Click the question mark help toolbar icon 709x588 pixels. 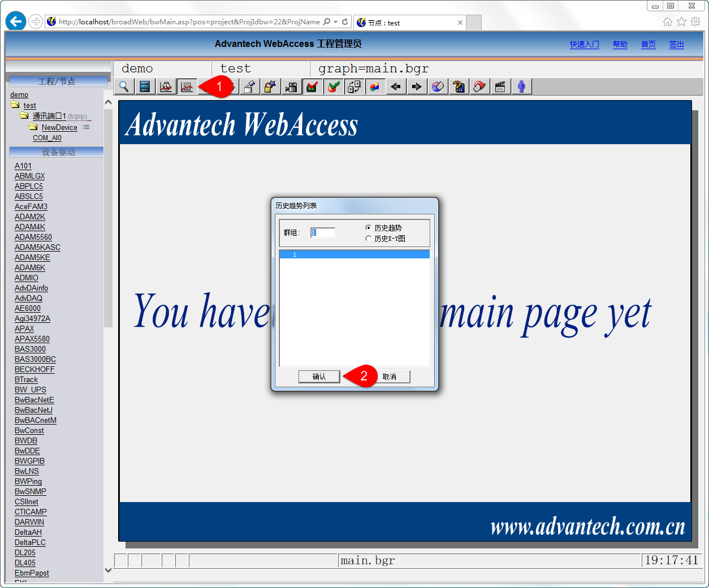459,87
